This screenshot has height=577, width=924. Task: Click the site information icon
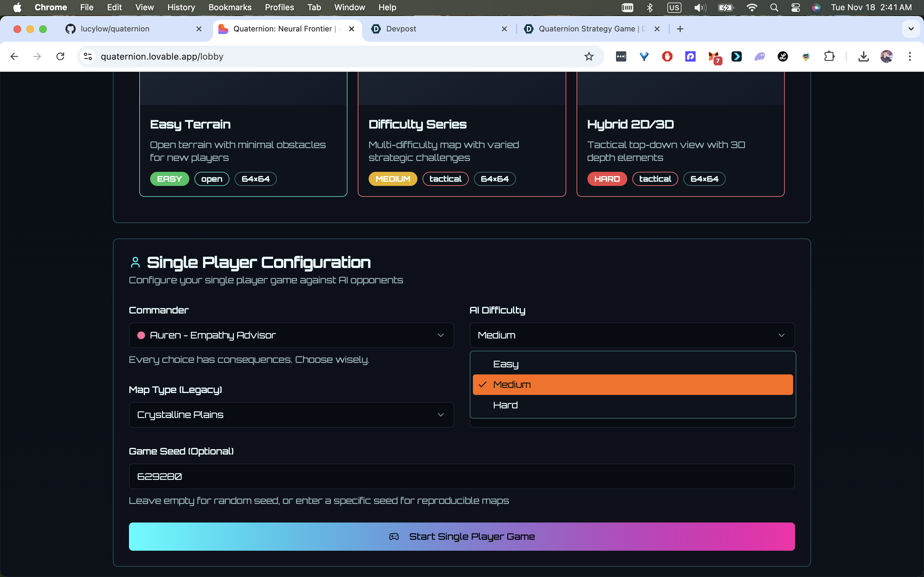(x=88, y=56)
